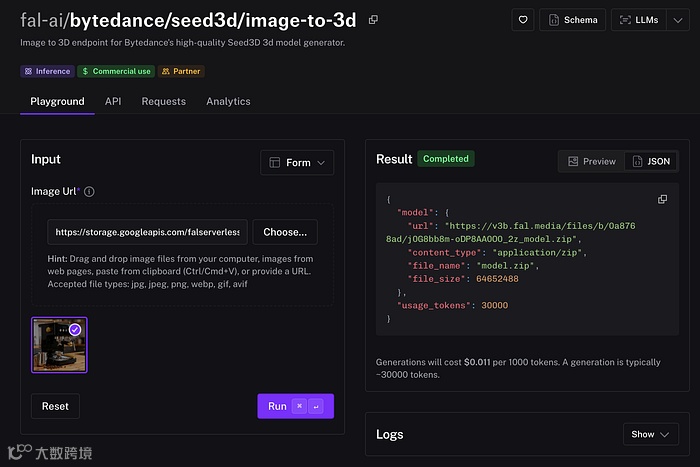Click the "application/zip" content_type value
The width and height of the screenshot is (700, 467).
click(x=537, y=252)
